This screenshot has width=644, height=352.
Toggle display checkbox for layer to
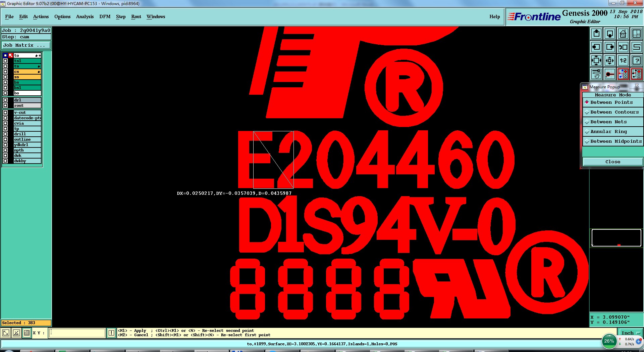(5, 55)
